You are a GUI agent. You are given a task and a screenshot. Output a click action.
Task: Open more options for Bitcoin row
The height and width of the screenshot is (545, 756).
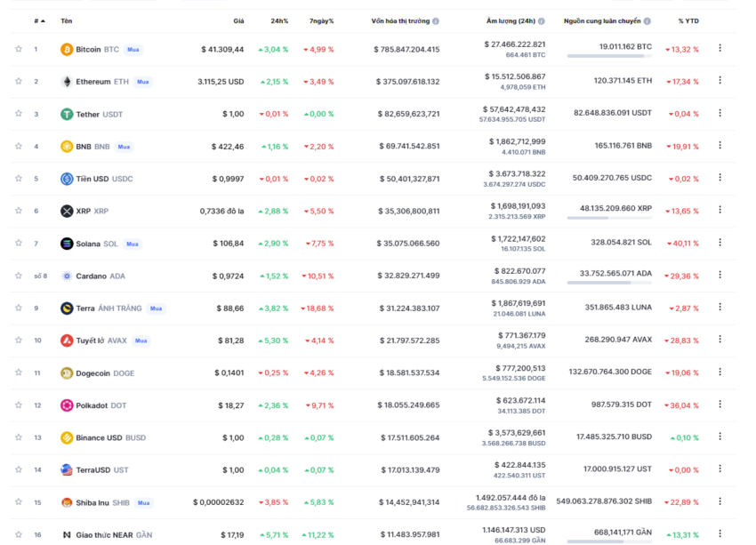click(720, 48)
